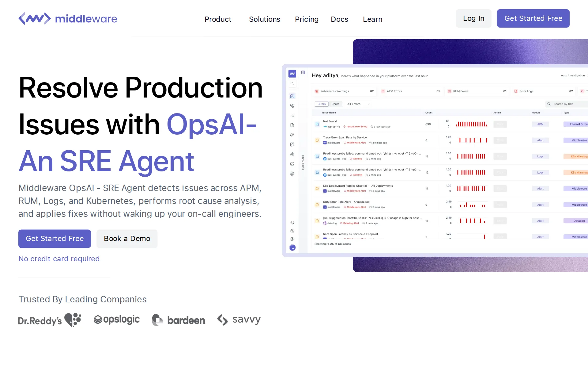Select the Kubernetes Warnings summary card
The width and height of the screenshot is (588, 368).
pyautogui.click(x=345, y=91)
